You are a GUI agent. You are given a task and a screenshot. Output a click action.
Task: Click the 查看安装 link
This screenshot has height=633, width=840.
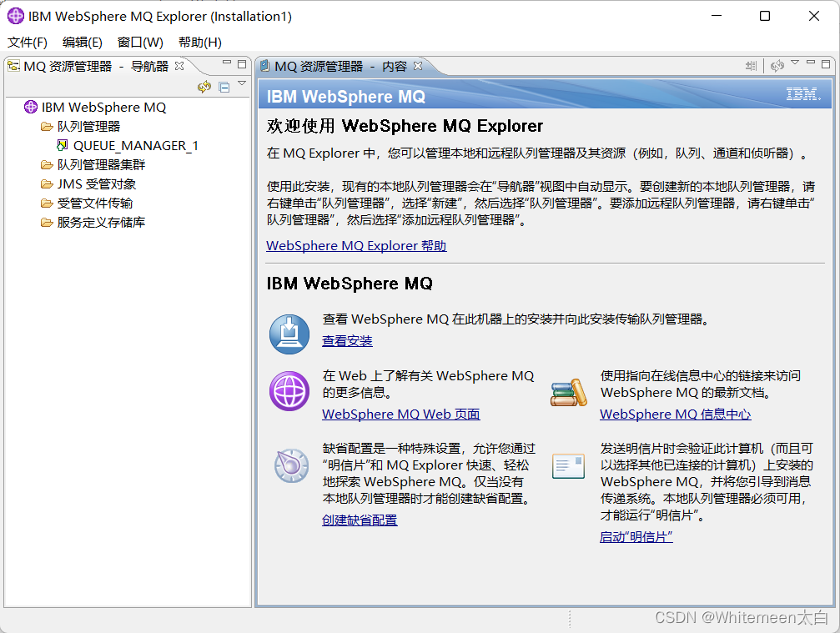pyautogui.click(x=347, y=340)
